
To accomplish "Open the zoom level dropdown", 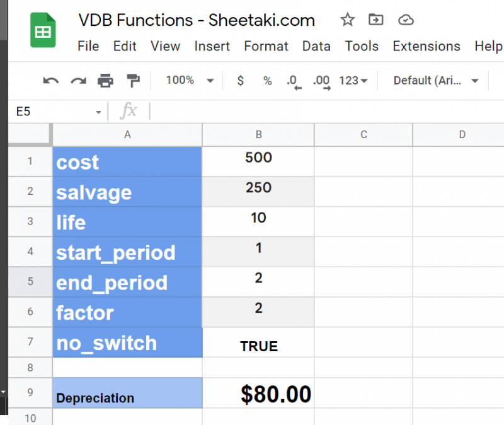I will click(x=187, y=81).
